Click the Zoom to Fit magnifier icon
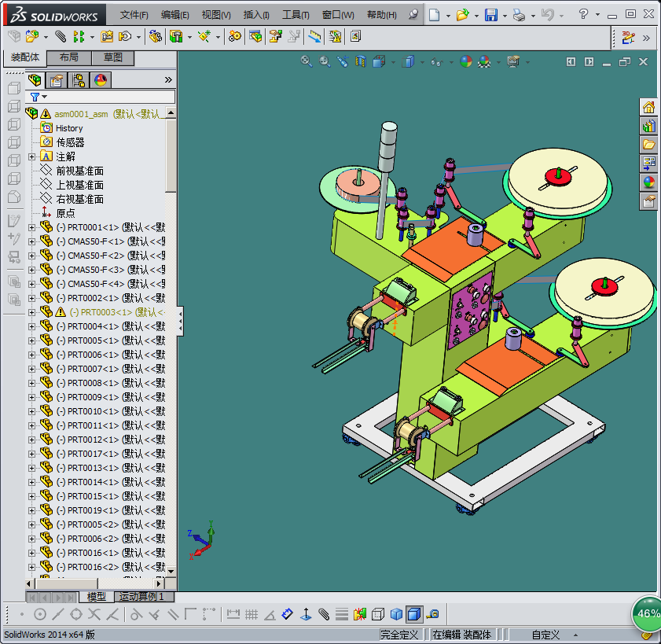Screen dimensions: 661x644 coord(307,61)
